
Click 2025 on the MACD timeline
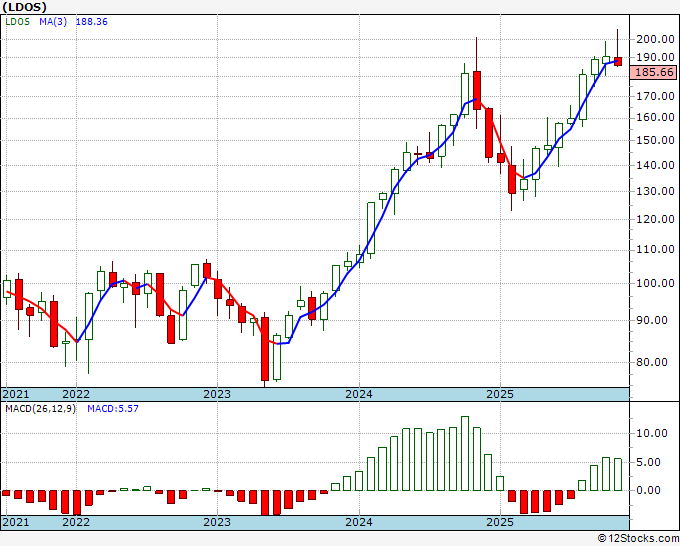click(500, 522)
